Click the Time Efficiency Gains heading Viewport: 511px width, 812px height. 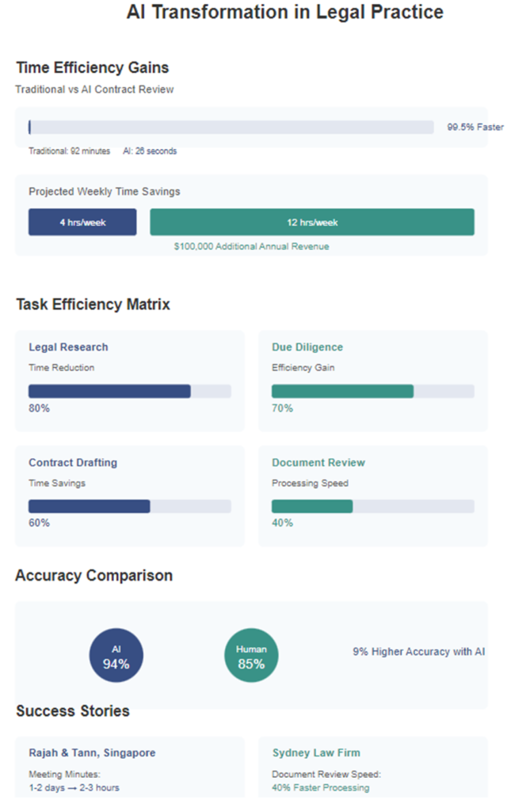(92, 67)
